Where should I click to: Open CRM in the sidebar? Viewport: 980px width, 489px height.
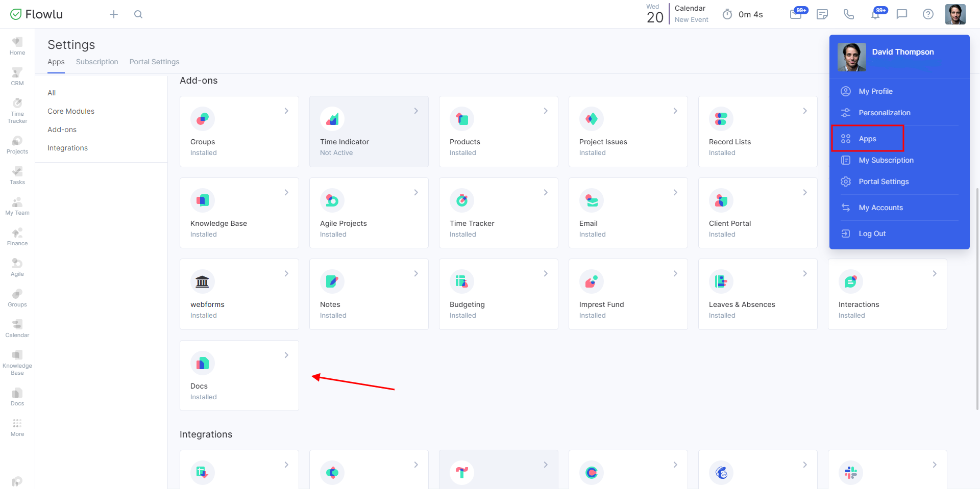(17, 76)
